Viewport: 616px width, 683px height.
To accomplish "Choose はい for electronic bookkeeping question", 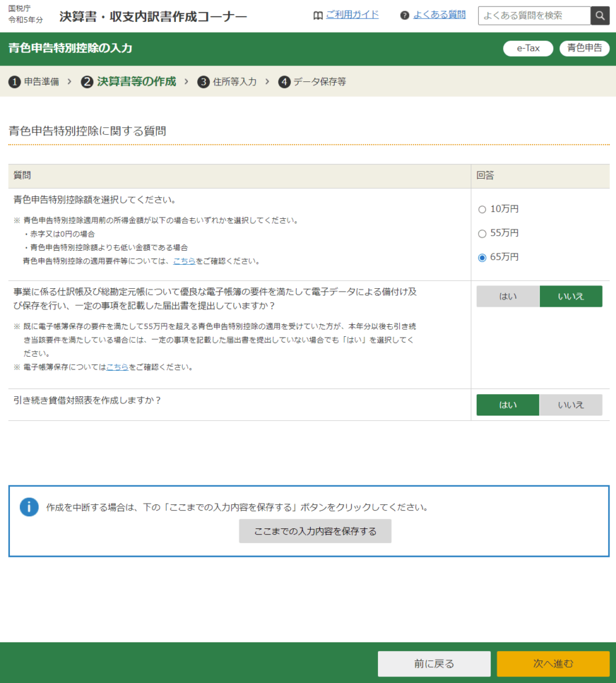I will (x=508, y=297).
